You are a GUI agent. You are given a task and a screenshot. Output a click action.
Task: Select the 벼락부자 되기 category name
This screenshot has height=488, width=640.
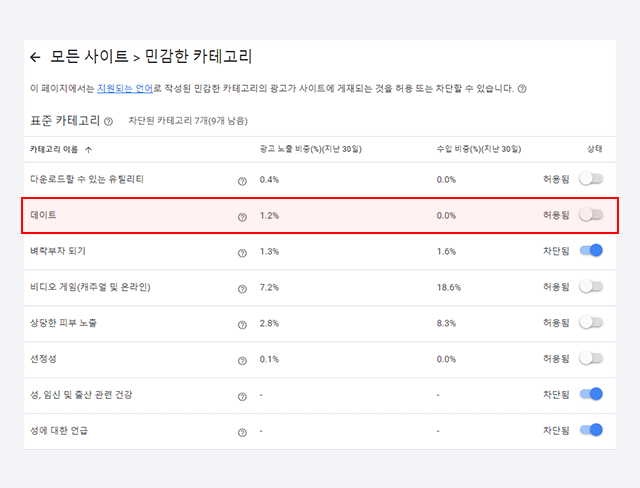pyautogui.click(x=58, y=251)
